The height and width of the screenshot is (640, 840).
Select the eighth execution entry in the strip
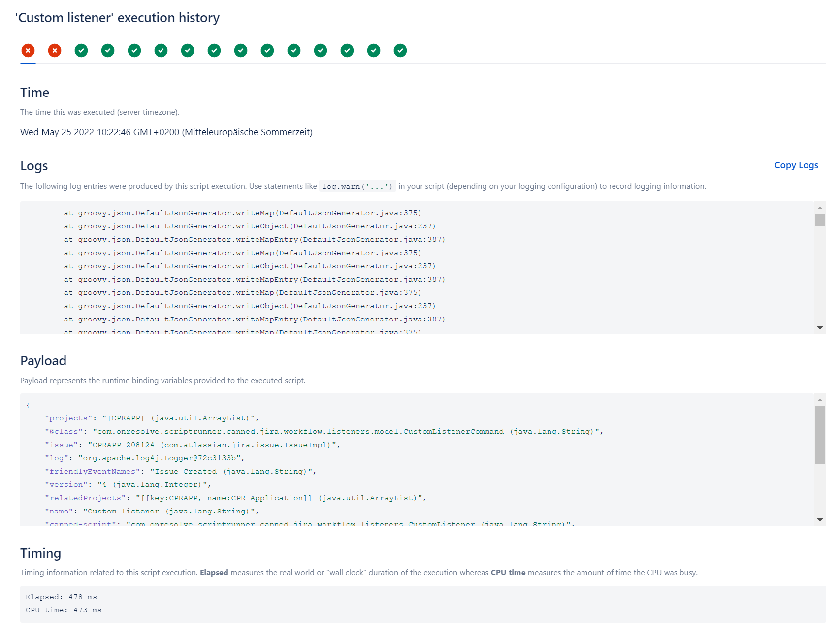tap(214, 50)
